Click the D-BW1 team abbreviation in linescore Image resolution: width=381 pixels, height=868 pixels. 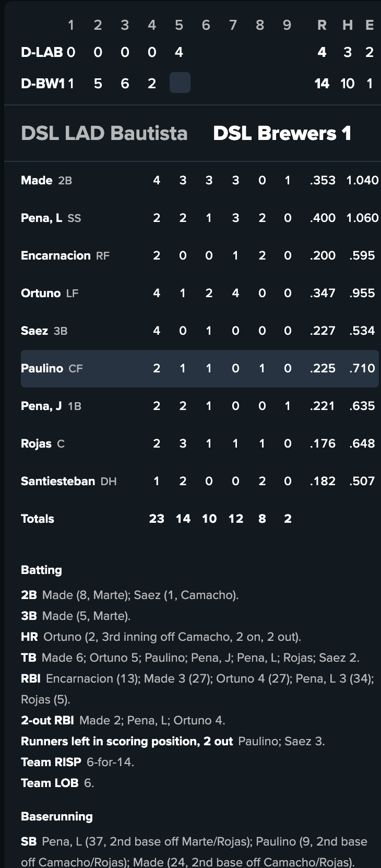click(x=43, y=84)
